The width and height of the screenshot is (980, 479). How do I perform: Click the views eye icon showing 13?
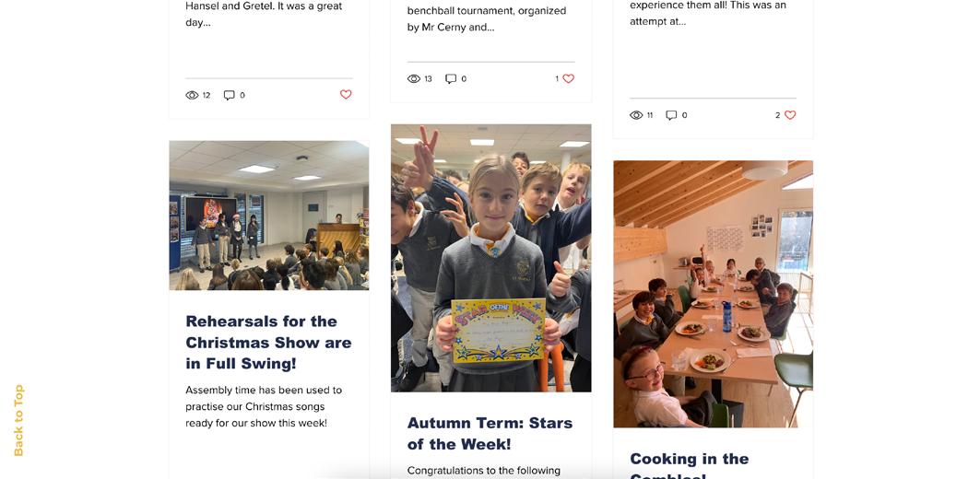[414, 78]
